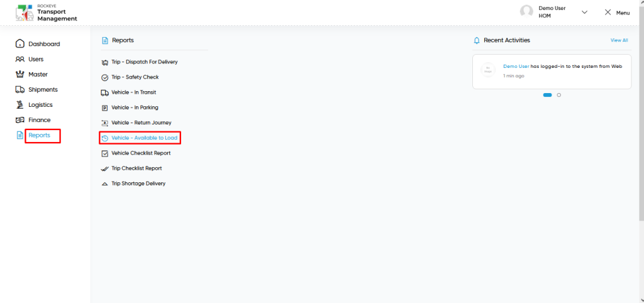Click the parking icon for Vehicle - In Parking
Screen dimensions: 644x303
coord(104,108)
